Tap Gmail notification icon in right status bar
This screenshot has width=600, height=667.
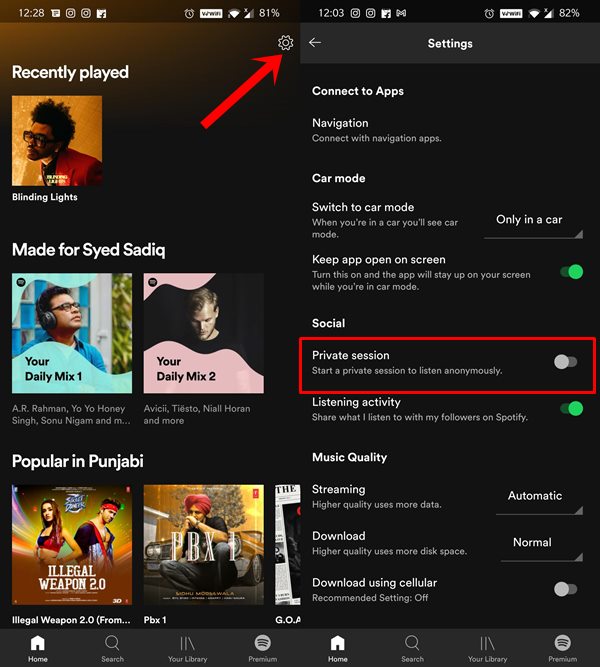click(x=400, y=14)
